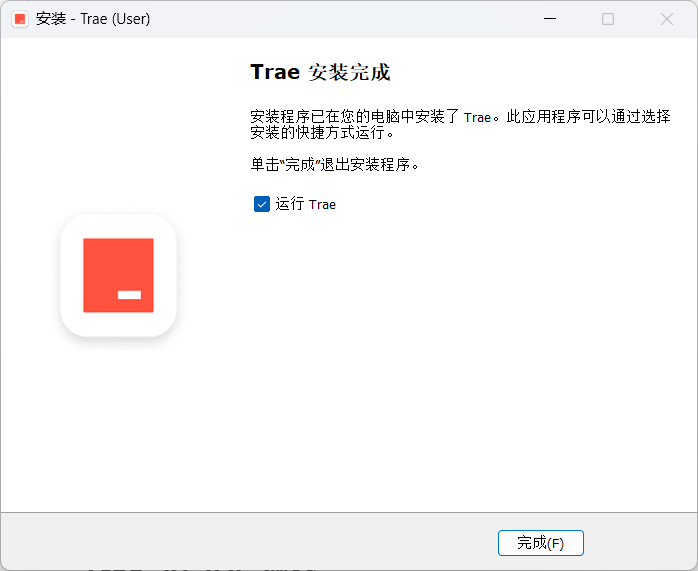Click the disabled maximize button
Screen dimensions: 698x571
[608, 19]
